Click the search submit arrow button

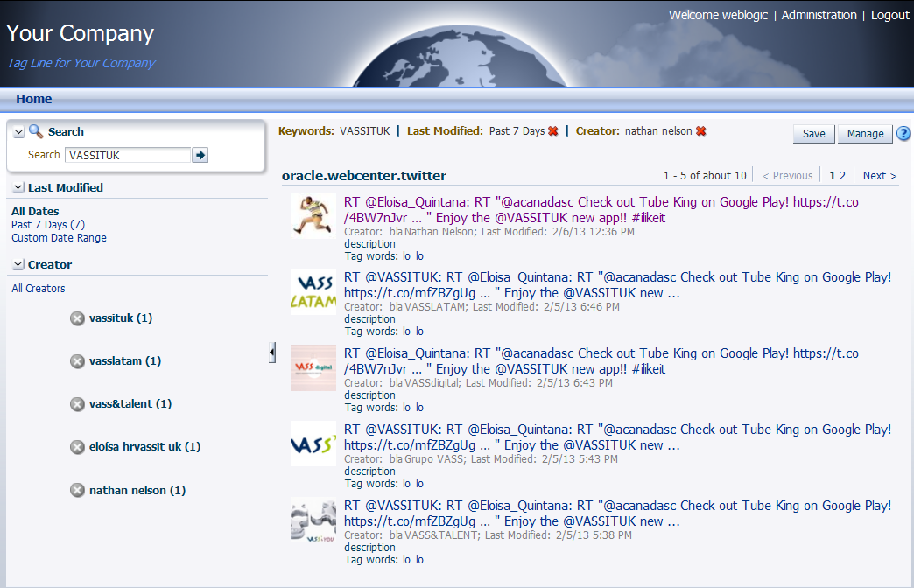[x=200, y=155]
